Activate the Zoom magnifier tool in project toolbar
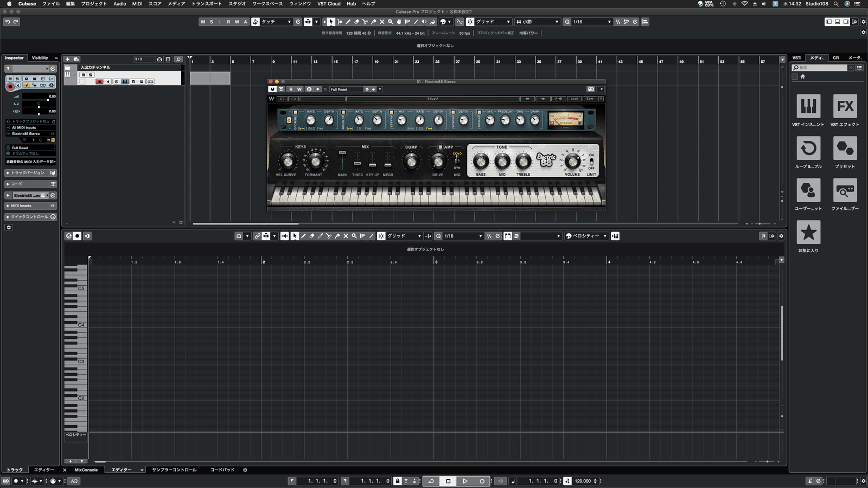 [391, 22]
